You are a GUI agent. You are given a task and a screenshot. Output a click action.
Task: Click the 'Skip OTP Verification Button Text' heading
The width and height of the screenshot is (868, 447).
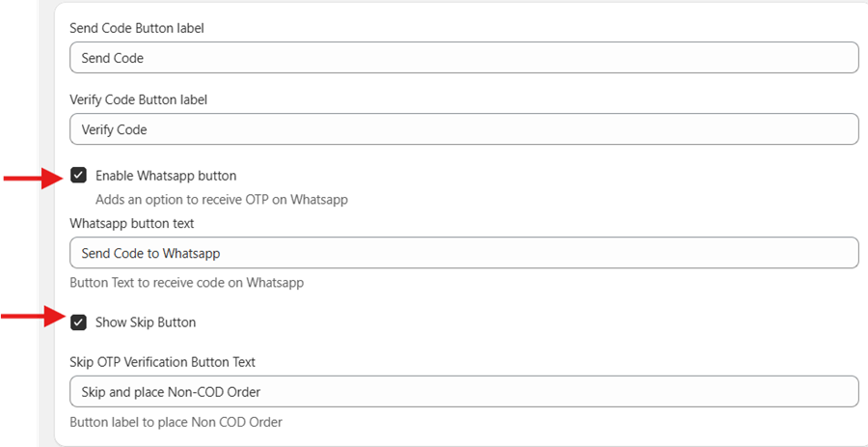coord(162,362)
